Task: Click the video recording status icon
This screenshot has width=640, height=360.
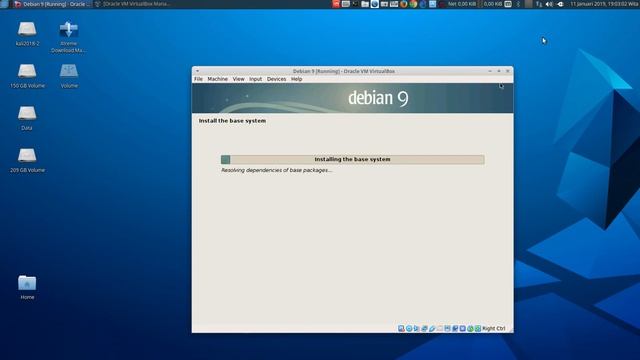Action: [x=455, y=328]
